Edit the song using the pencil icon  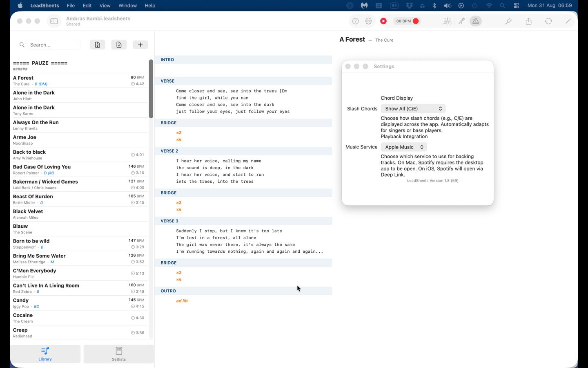tap(568, 21)
